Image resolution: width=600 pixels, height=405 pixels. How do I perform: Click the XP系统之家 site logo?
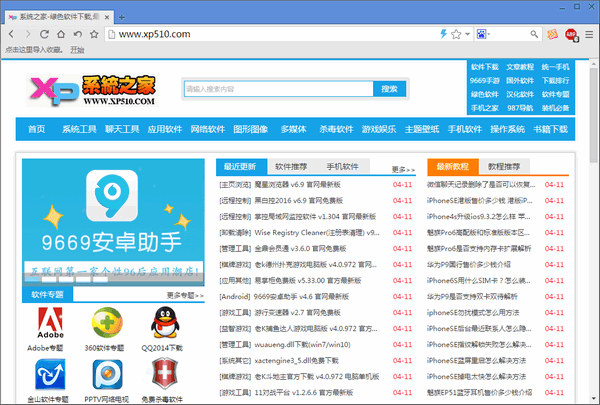click(x=92, y=91)
